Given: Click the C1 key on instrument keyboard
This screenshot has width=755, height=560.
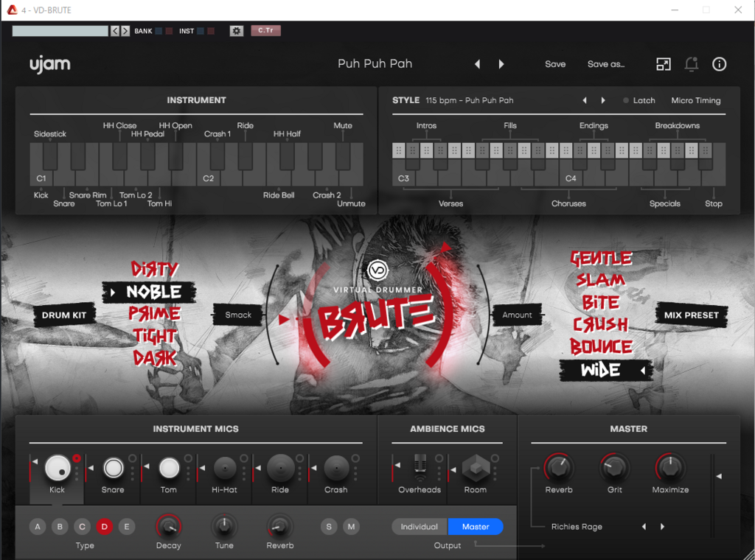Looking at the screenshot, I should tap(41, 177).
